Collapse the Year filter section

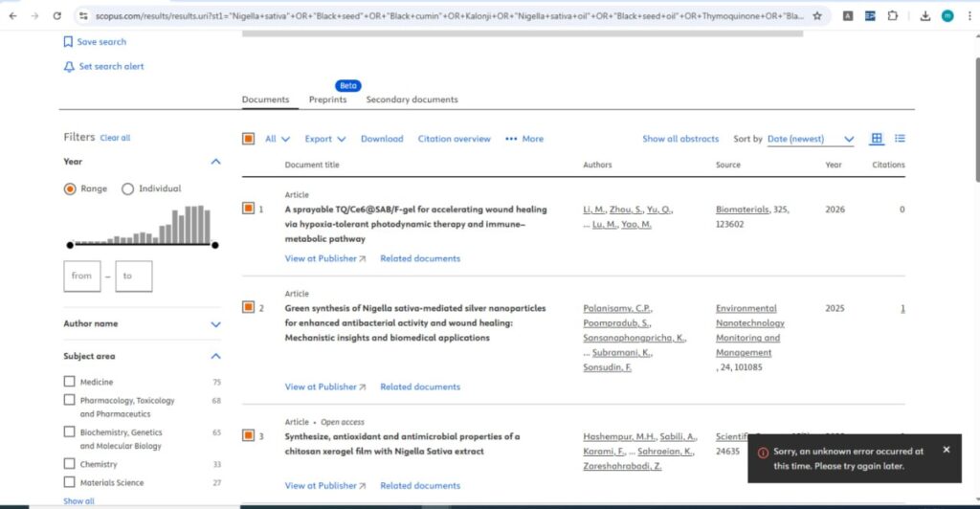pos(215,162)
